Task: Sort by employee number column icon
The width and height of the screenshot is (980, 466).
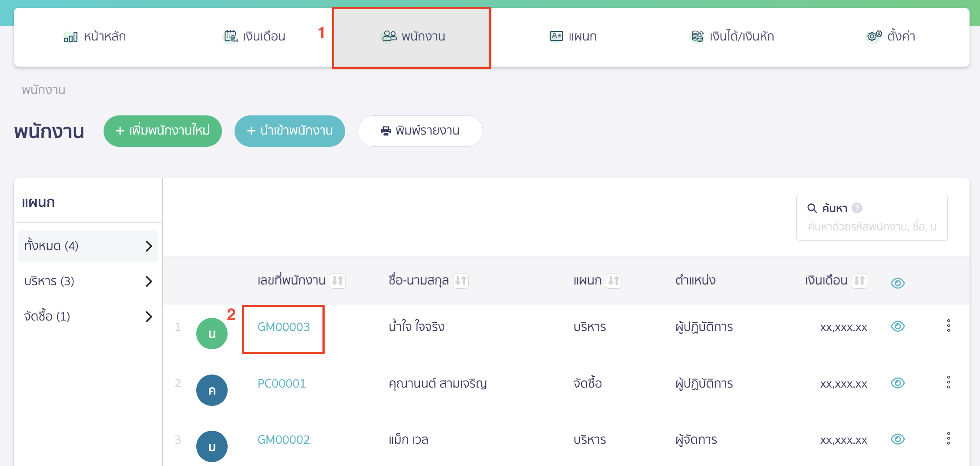Action: click(x=337, y=280)
